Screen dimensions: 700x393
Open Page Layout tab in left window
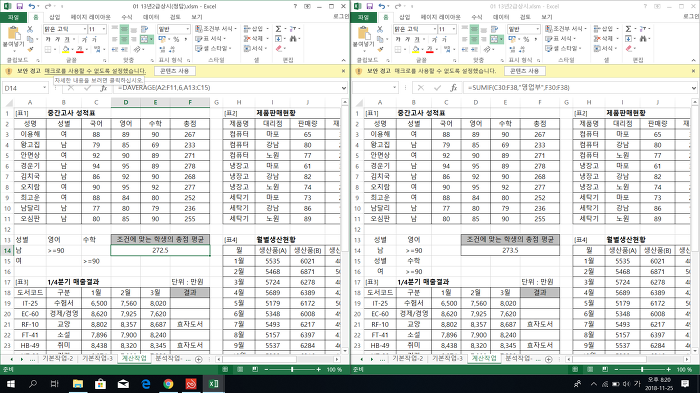(x=90, y=17)
